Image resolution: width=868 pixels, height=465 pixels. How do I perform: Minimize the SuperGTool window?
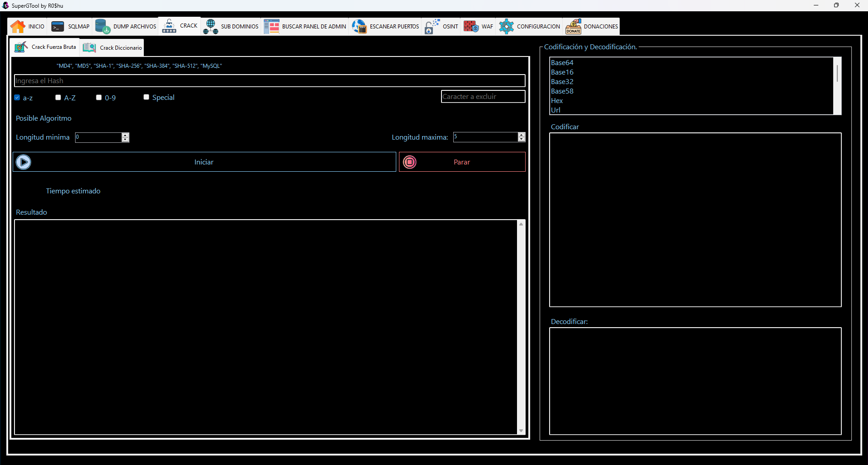pos(816,5)
